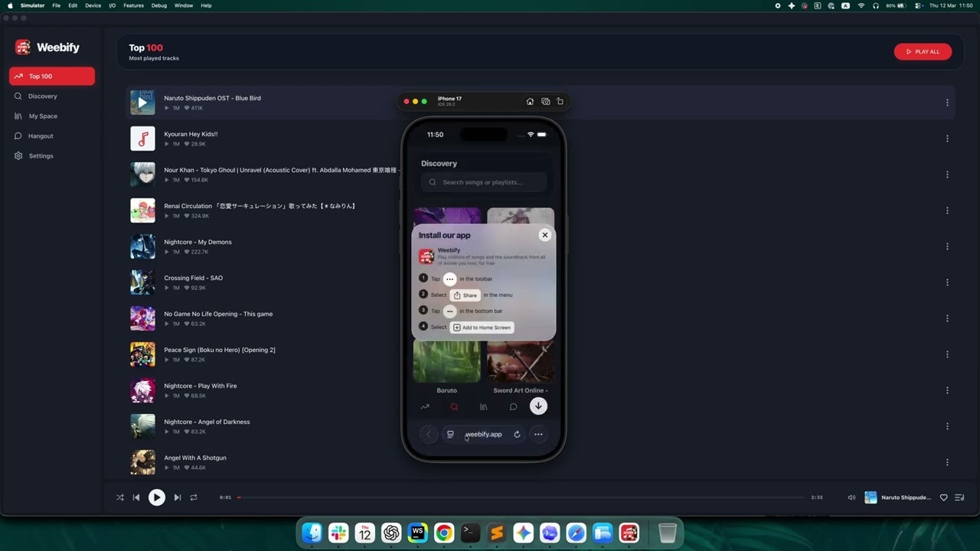Tap the weebify.app address bar
This screenshot has height=551, width=980.
coord(484,434)
